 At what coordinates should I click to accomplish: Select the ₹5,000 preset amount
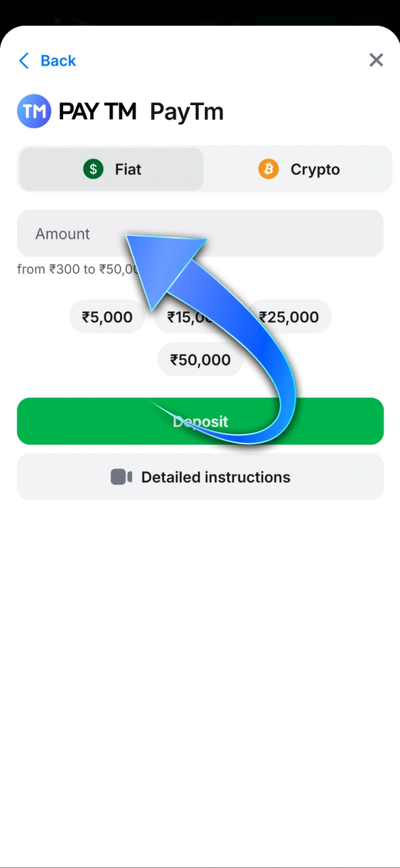[106, 317]
